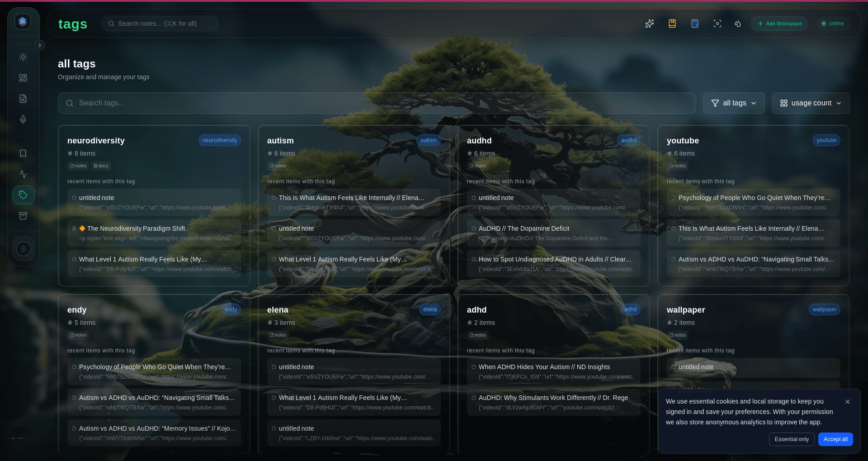Click the tags page title
The image size is (868, 461).
pyautogui.click(x=73, y=24)
